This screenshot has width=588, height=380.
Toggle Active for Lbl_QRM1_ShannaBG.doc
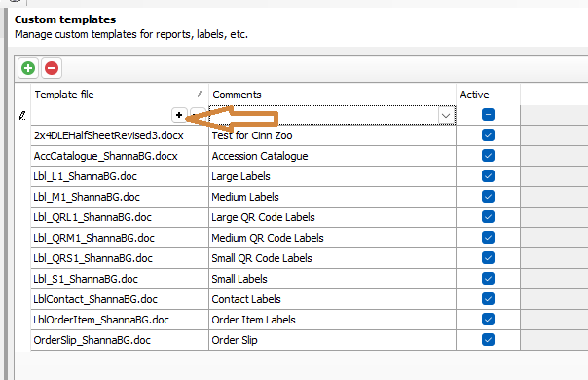click(x=488, y=238)
